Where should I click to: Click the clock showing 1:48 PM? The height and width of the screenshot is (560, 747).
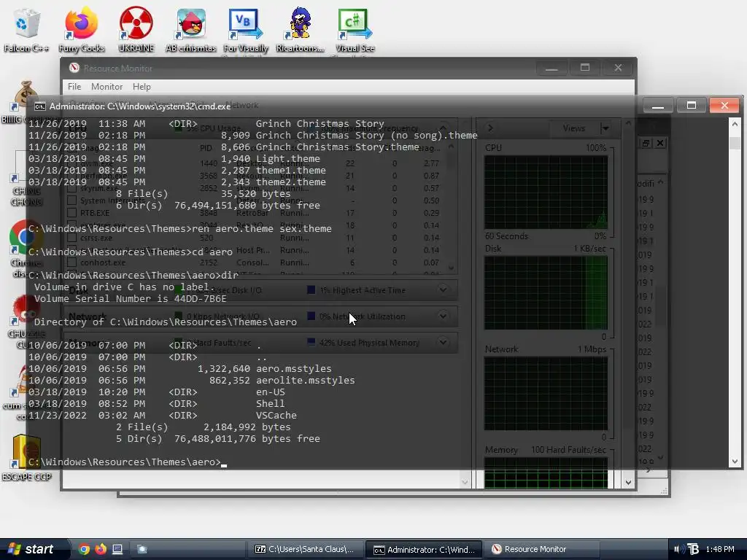click(x=720, y=549)
